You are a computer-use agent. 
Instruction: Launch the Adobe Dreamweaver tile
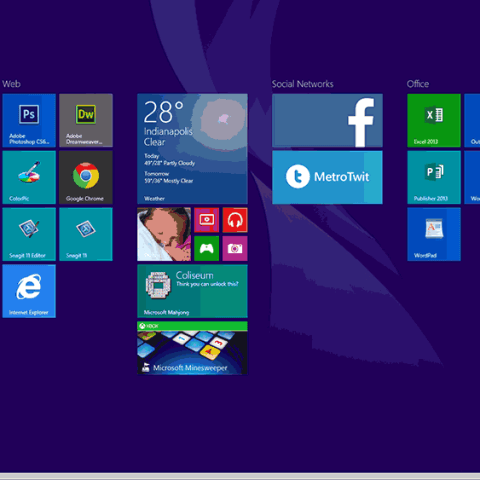(x=86, y=120)
